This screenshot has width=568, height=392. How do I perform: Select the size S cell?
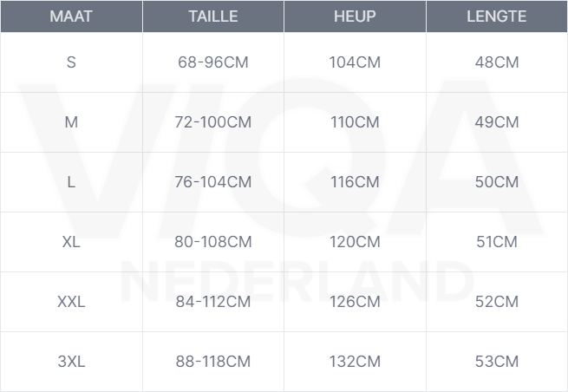pos(71,62)
